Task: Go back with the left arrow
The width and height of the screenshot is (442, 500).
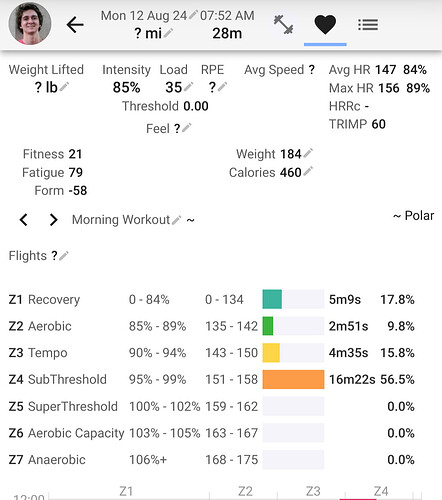Action: [75, 25]
